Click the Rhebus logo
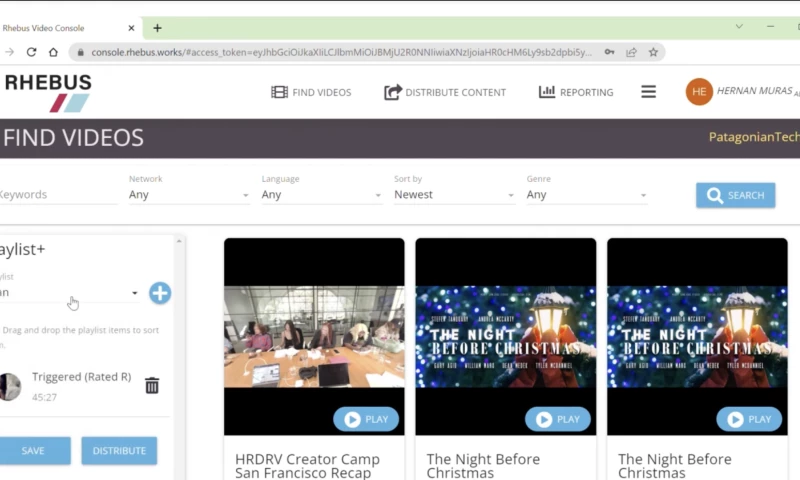The width and height of the screenshot is (800, 480). click(x=48, y=92)
